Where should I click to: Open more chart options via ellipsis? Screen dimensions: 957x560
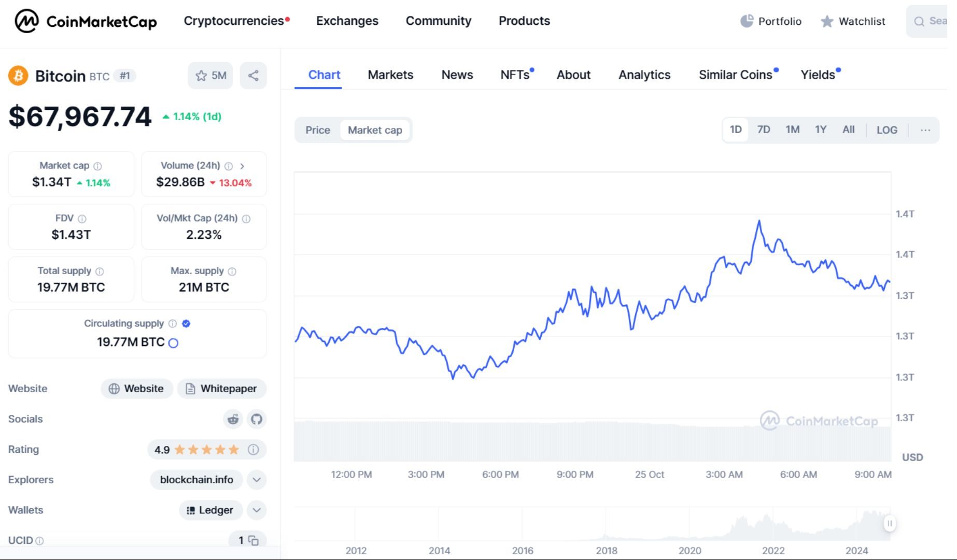point(925,130)
